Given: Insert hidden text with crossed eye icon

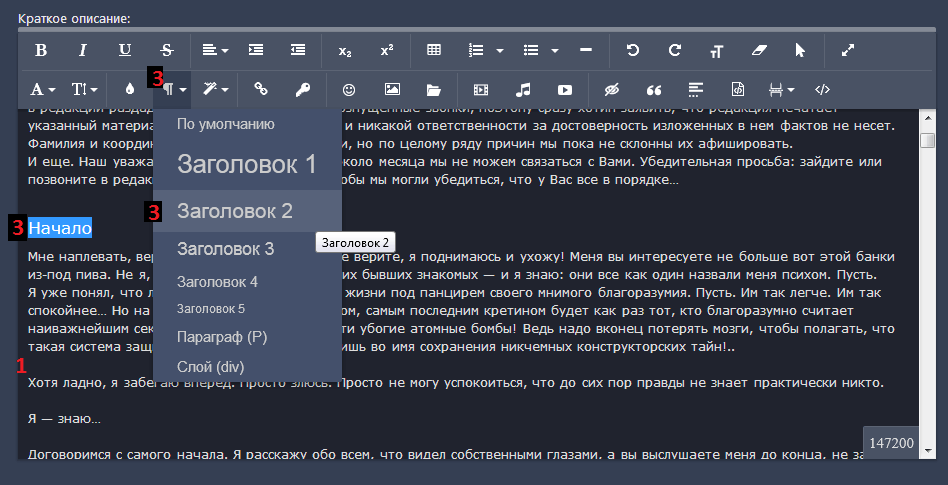Looking at the screenshot, I should [612, 90].
